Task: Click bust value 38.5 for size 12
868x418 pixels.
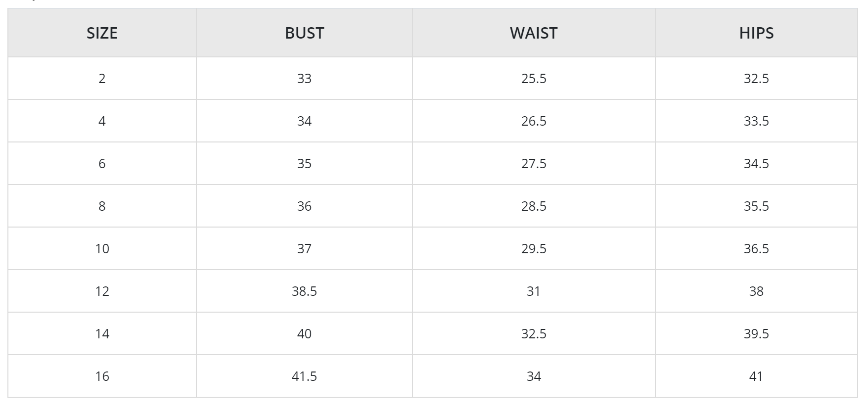Action: 304,291
